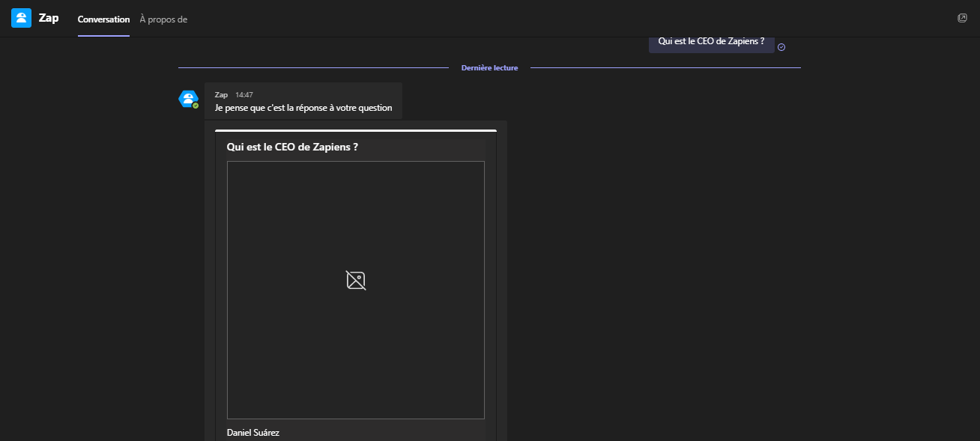Open the unloaded image in the answer card
The image size is (980, 441).
(x=356, y=290)
